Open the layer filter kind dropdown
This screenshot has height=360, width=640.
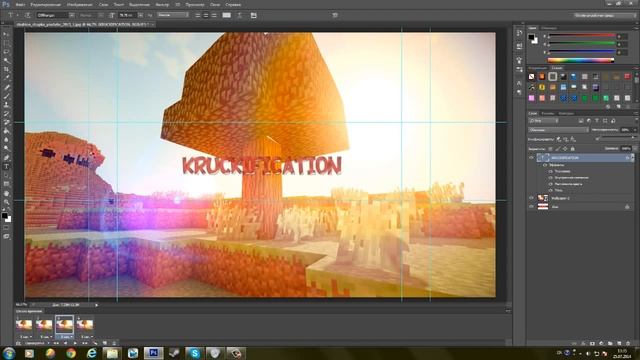[543, 121]
